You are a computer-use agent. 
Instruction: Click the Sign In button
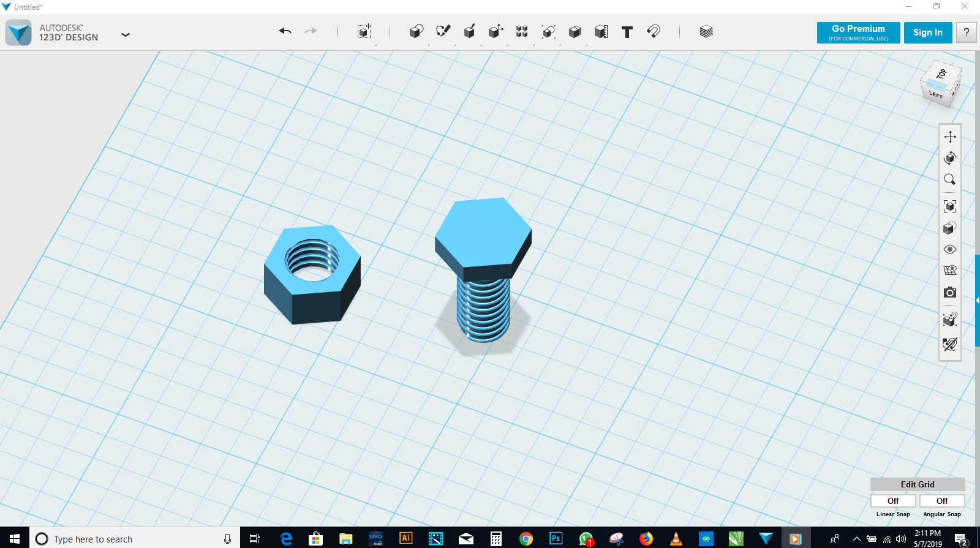click(928, 32)
